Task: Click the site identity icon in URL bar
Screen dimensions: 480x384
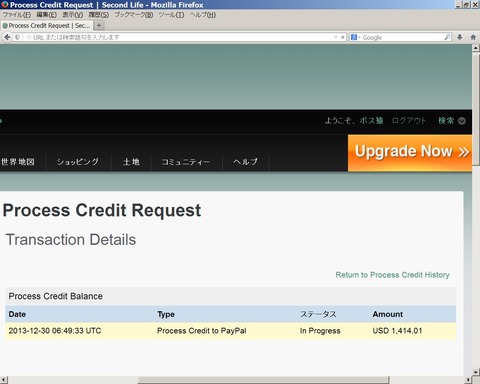Action: [x=18, y=37]
